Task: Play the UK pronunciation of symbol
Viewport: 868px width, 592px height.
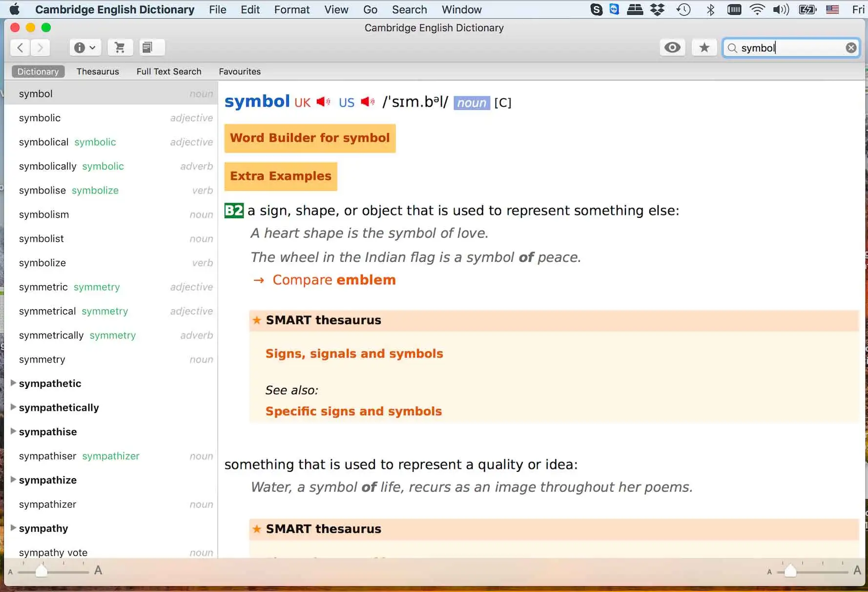Action: click(x=322, y=102)
